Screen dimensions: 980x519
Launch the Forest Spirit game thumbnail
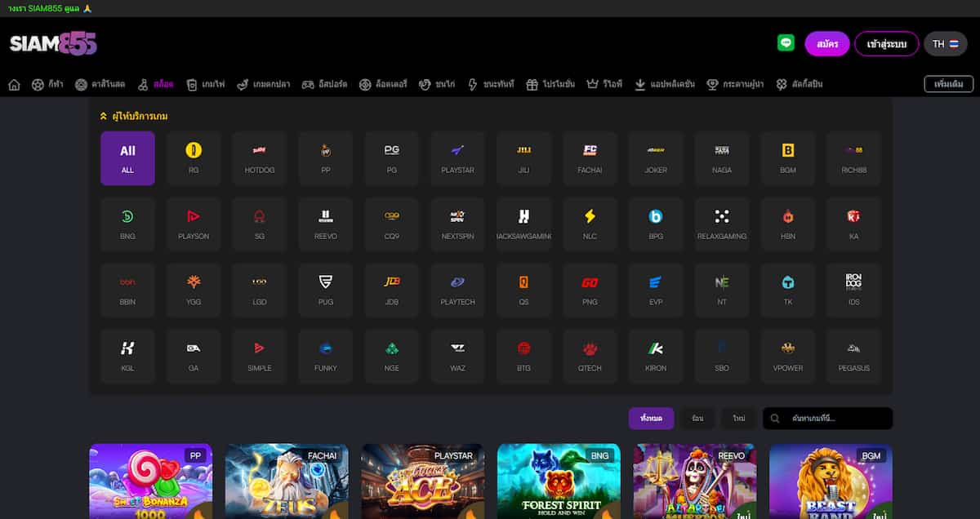pyautogui.click(x=559, y=481)
